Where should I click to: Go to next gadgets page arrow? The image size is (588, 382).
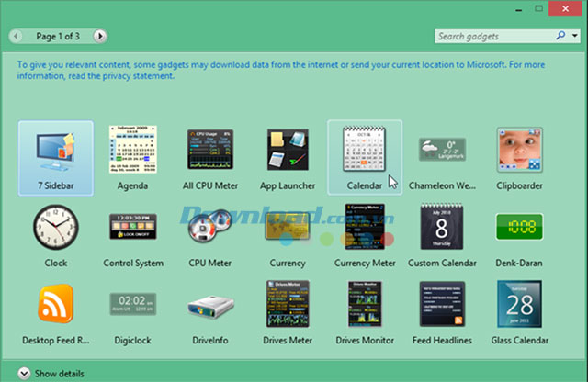tap(100, 36)
